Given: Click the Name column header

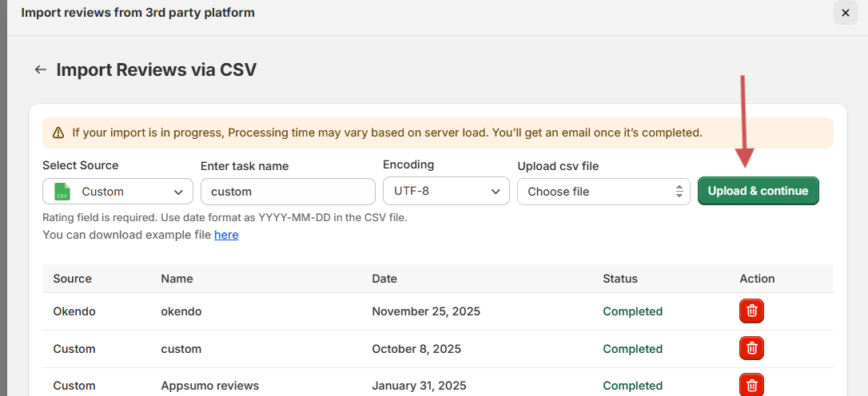Looking at the screenshot, I should tap(177, 279).
